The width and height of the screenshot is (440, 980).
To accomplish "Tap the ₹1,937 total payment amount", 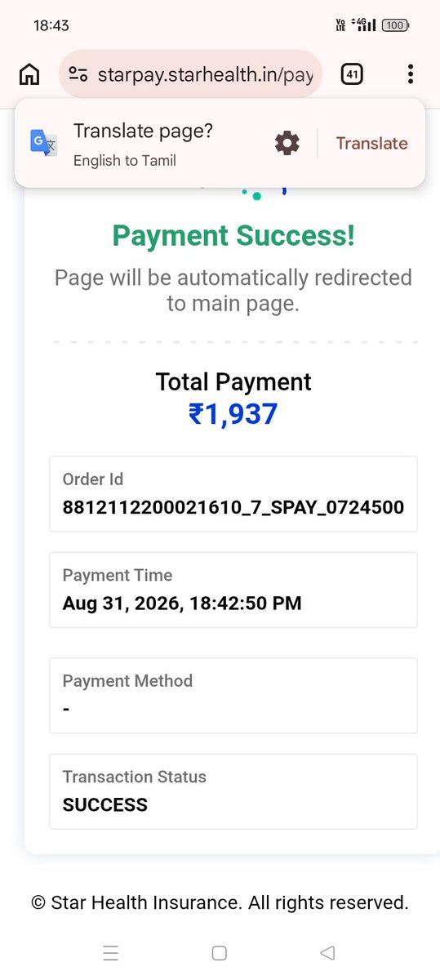I will [233, 414].
